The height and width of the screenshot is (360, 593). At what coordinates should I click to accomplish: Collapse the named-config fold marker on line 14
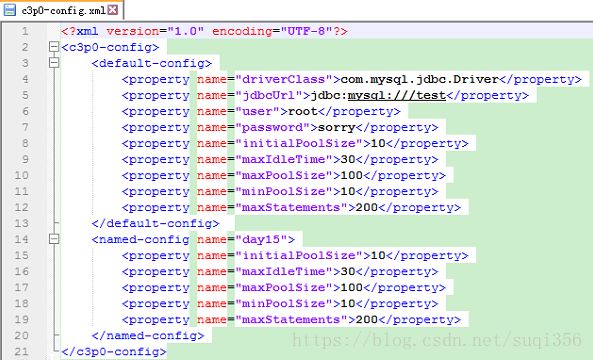tap(54, 239)
